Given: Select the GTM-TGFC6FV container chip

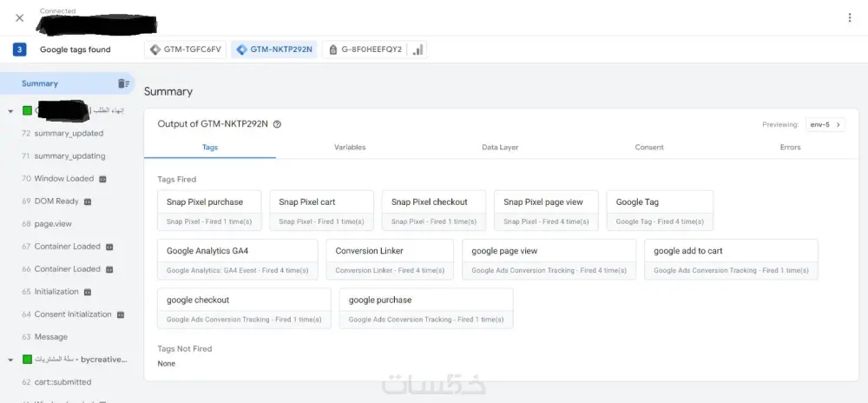Looking at the screenshot, I should (x=186, y=50).
